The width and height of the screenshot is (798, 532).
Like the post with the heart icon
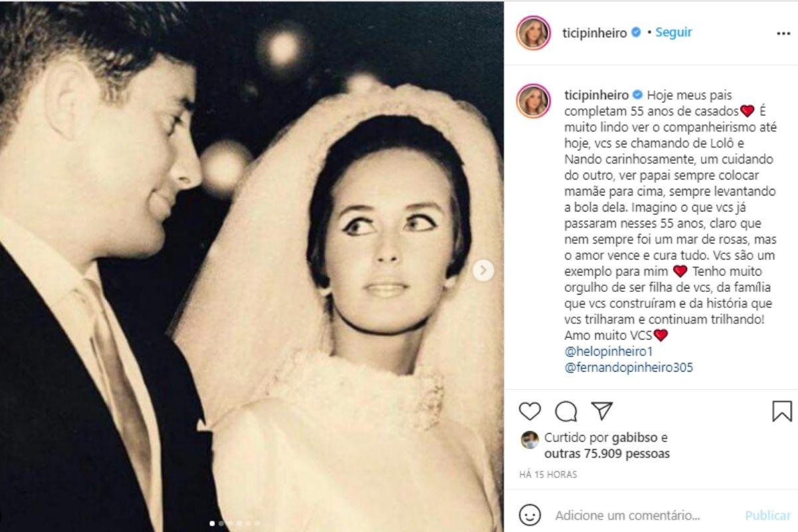(529, 412)
